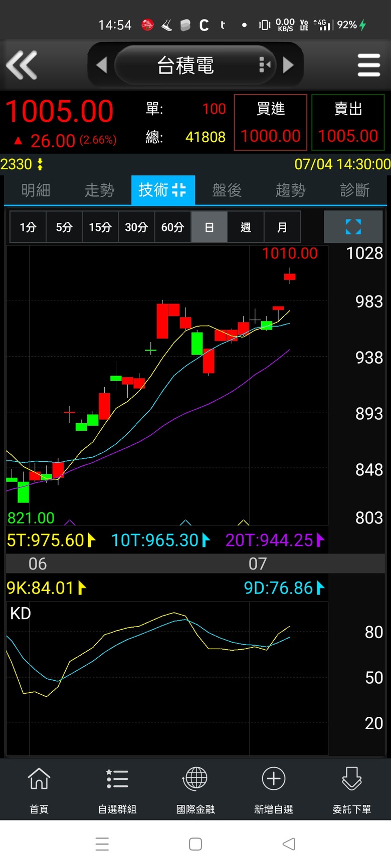Switch to the 明細 tab
Image resolution: width=391 pixels, height=868 pixels.
point(36,190)
